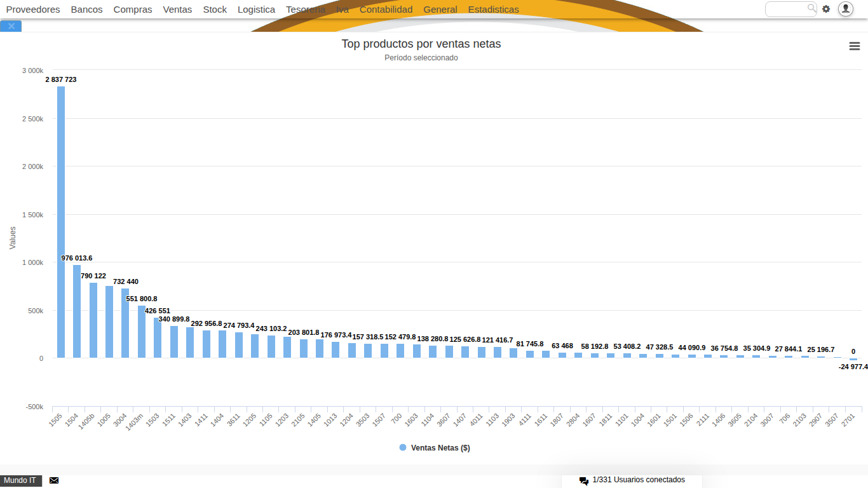Click the tallest bar for product 1505
The width and height of the screenshot is (868, 488).
pos(60,222)
